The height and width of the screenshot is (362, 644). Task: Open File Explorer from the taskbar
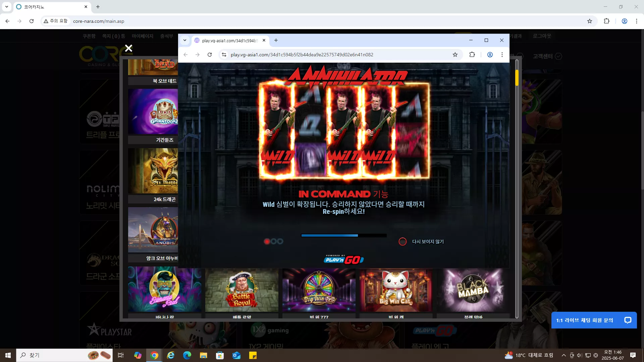(204, 355)
